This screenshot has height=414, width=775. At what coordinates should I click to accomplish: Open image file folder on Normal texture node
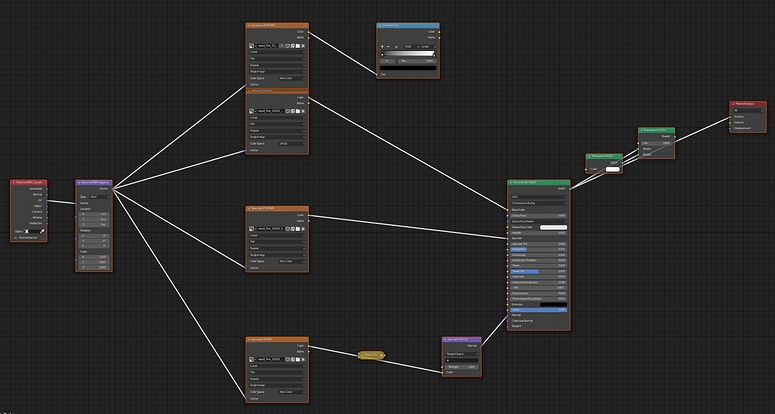tap(298, 359)
